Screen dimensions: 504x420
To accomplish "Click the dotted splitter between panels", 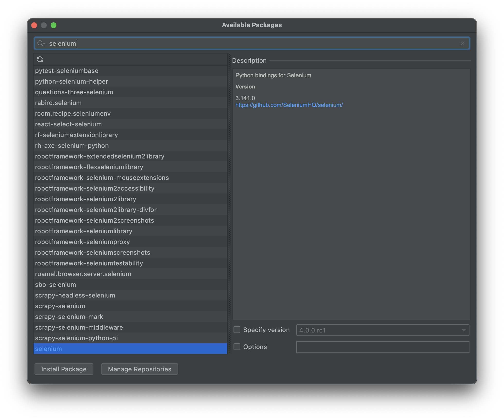I will pos(229,204).
